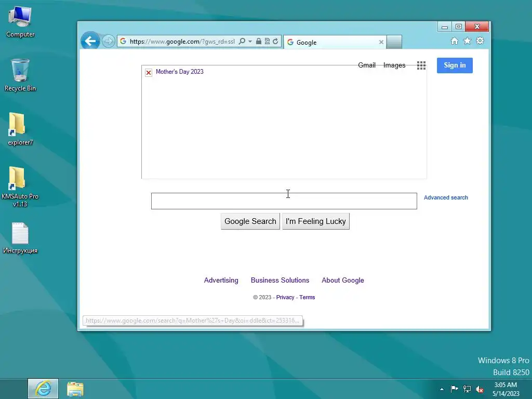Open the Terms link
Image resolution: width=532 pixels, height=399 pixels.
pyautogui.click(x=307, y=297)
